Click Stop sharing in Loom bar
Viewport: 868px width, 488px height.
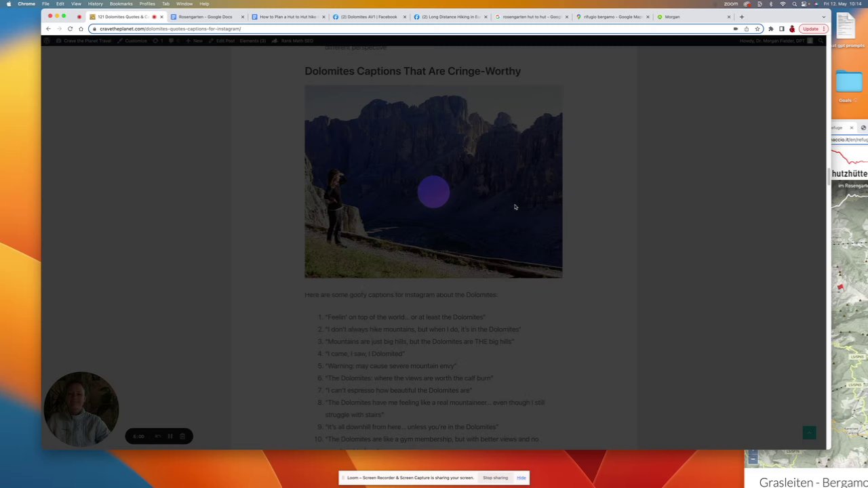(495, 478)
